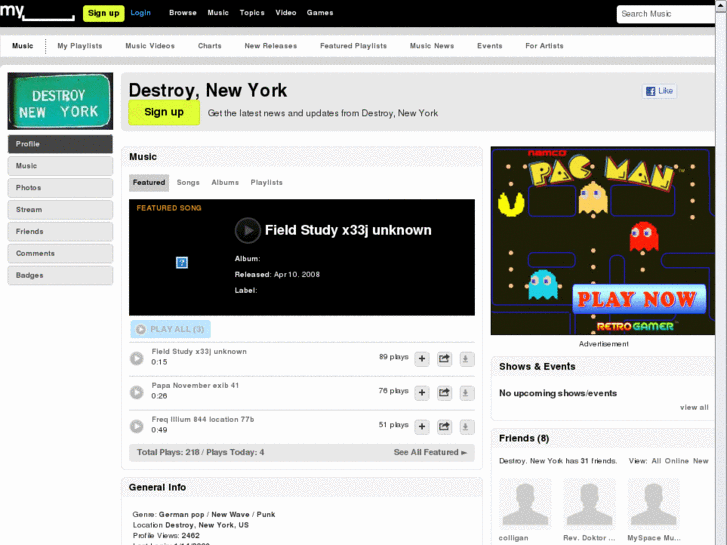Filter friends view by Online
The image size is (727, 545).
tap(676, 461)
